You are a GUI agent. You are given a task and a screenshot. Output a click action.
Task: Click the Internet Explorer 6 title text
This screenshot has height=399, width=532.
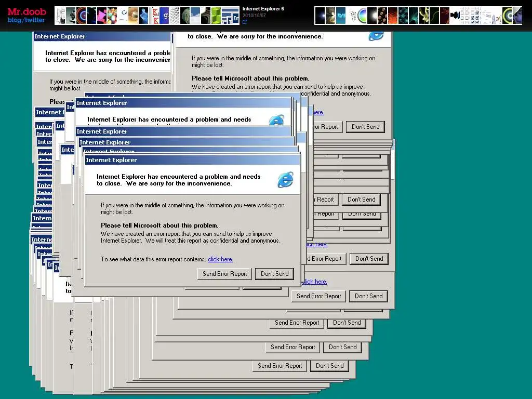[x=263, y=9]
